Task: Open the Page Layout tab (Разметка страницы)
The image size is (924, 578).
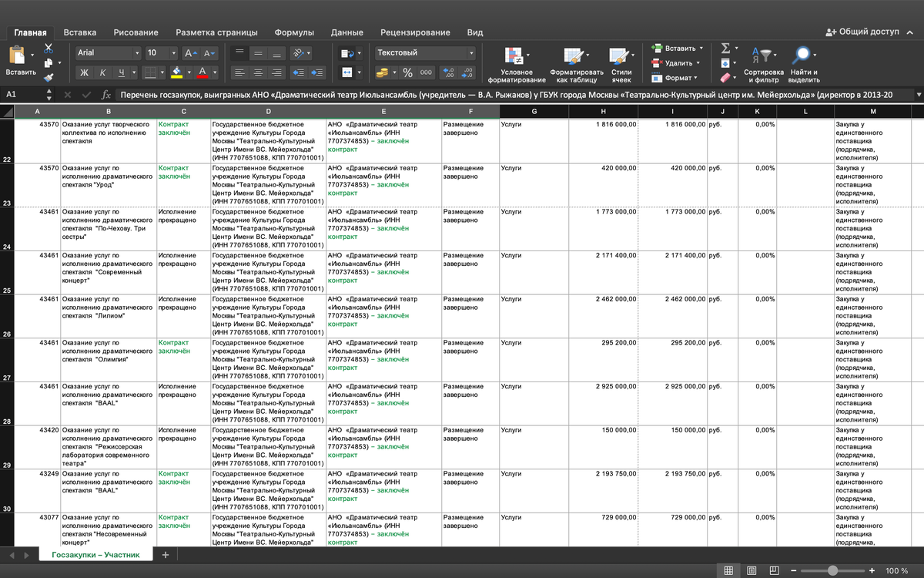Action: pyautogui.click(x=216, y=32)
